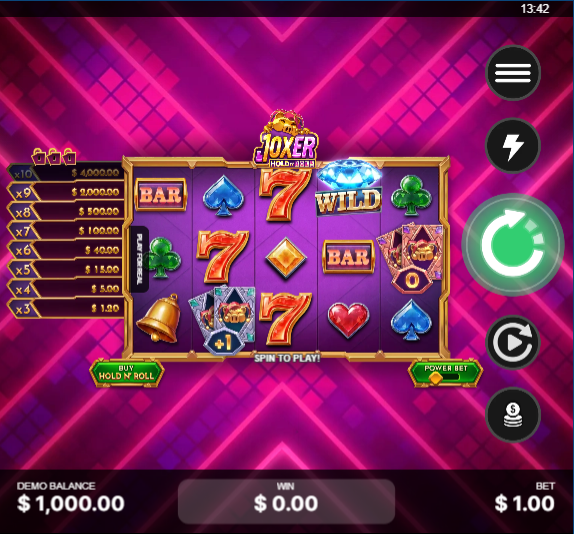The image size is (574, 534).
Task: Open autoplay settings
Action: pyautogui.click(x=513, y=342)
